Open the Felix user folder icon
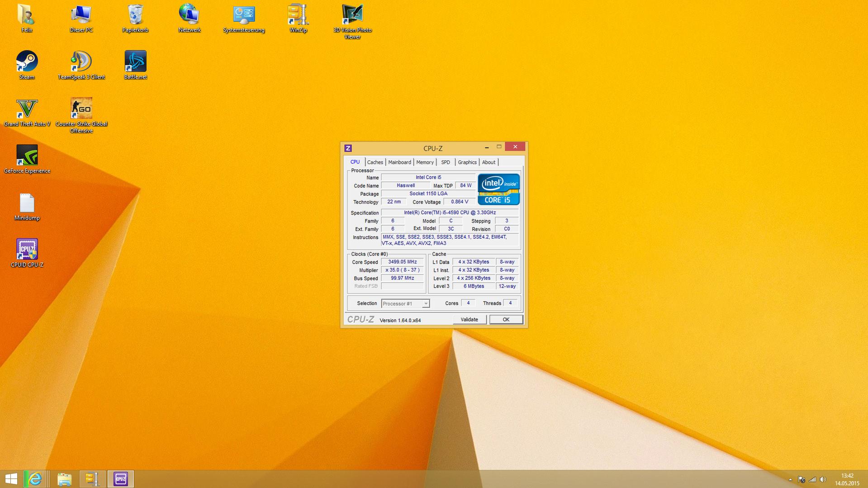 27,18
